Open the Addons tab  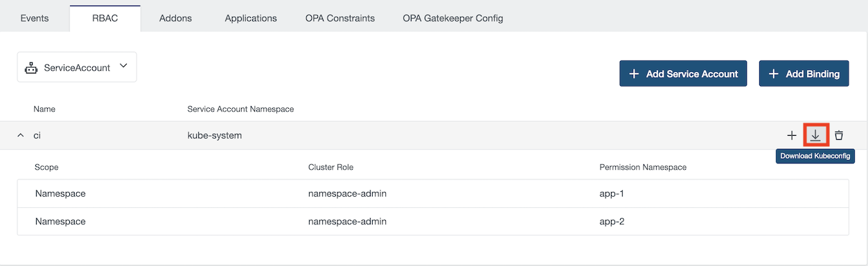click(x=175, y=18)
